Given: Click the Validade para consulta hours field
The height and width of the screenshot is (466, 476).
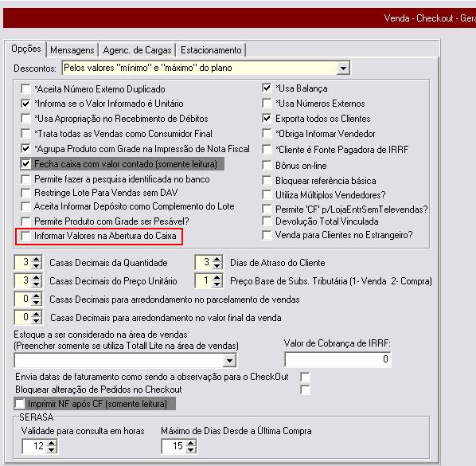Looking at the screenshot, I should pyautogui.click(x=34, y=446).
